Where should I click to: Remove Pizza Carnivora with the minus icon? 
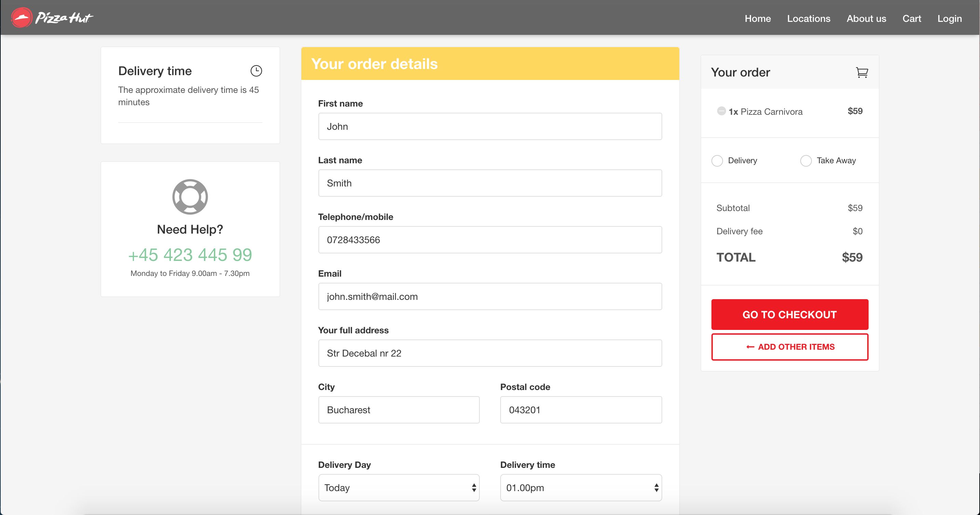coord(721,111)
